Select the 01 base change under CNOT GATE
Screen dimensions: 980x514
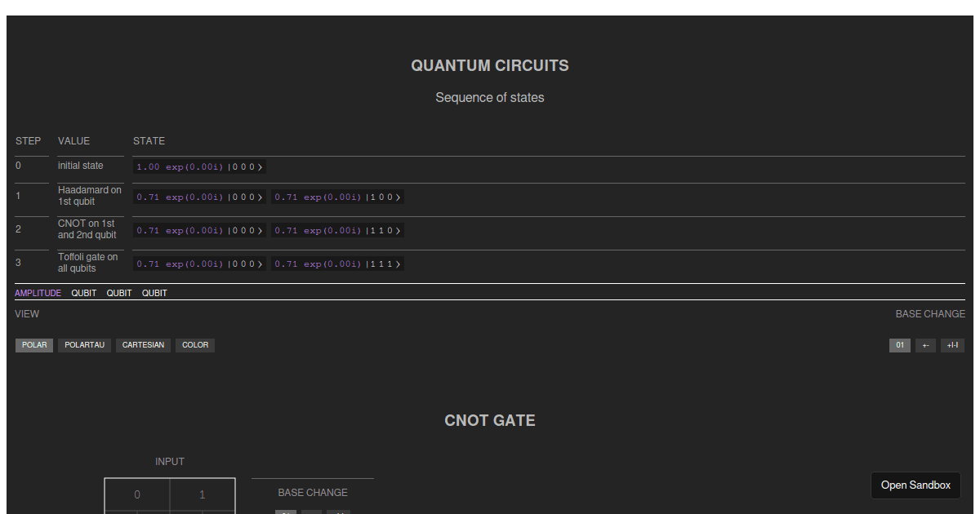286,512
